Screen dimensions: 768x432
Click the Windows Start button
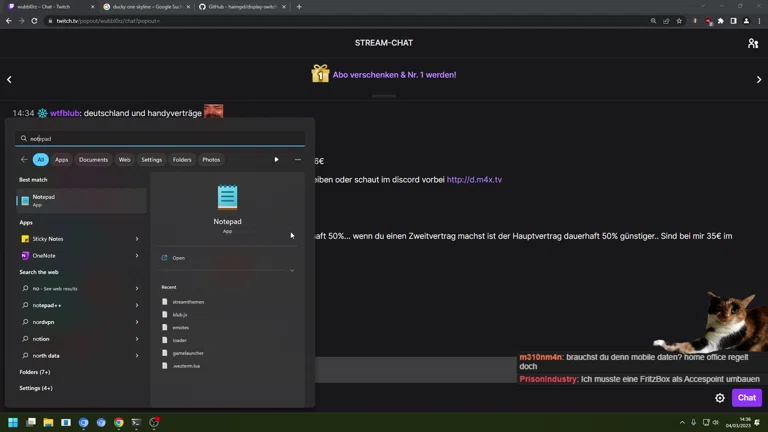coord(13,423)
